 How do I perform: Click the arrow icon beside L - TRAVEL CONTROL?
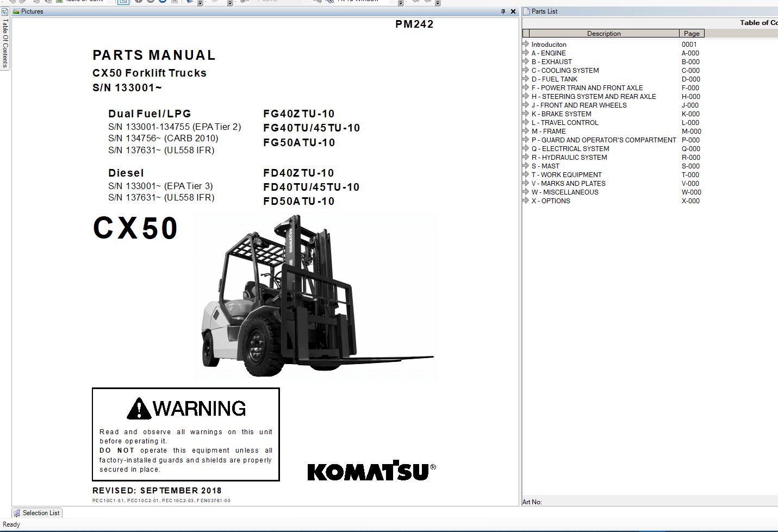(526, 122)
